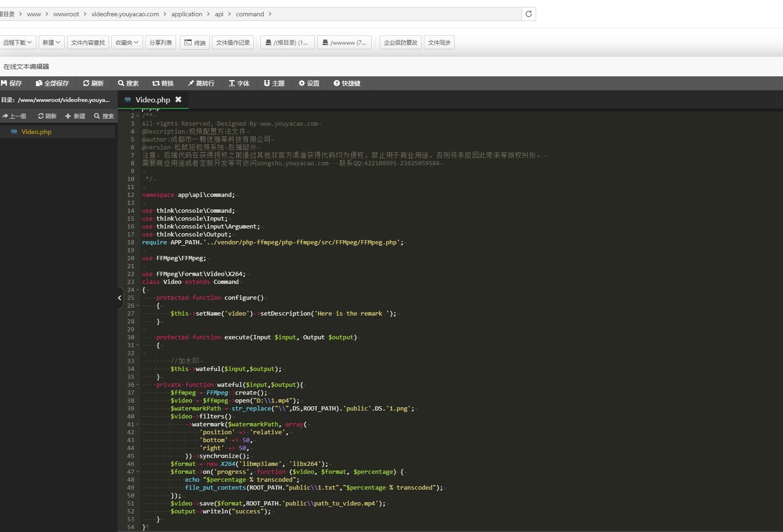Navigate to api in the breadcrumb
This screenshot has height=532, width=783.
point(219,14)
